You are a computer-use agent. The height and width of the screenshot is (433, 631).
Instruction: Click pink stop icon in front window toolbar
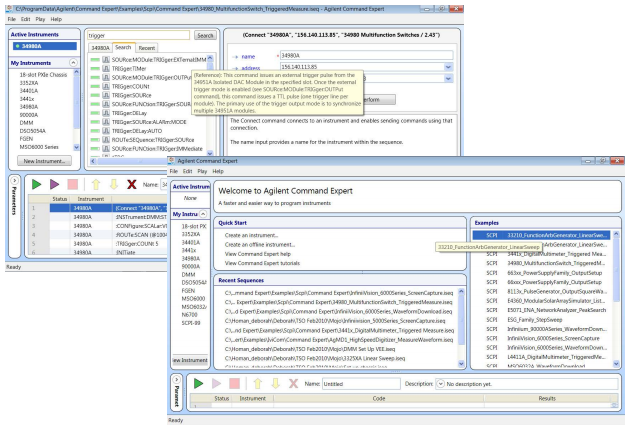point(234,383)
